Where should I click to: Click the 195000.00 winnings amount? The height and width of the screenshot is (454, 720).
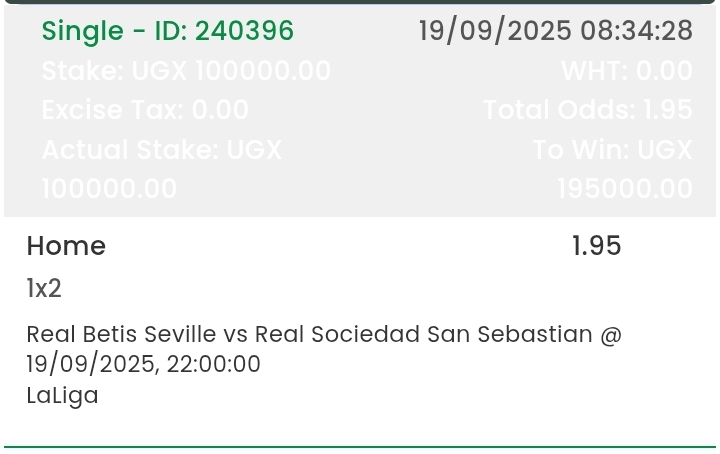click(x=625, y=189)
